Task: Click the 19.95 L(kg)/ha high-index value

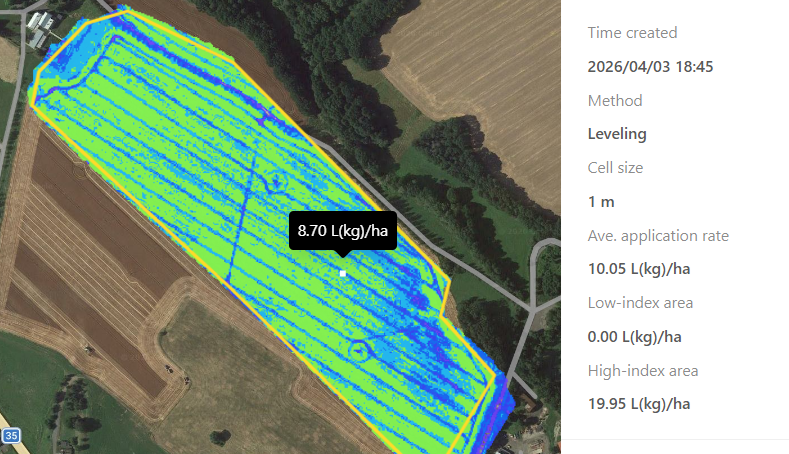Action: coord(639,404)
